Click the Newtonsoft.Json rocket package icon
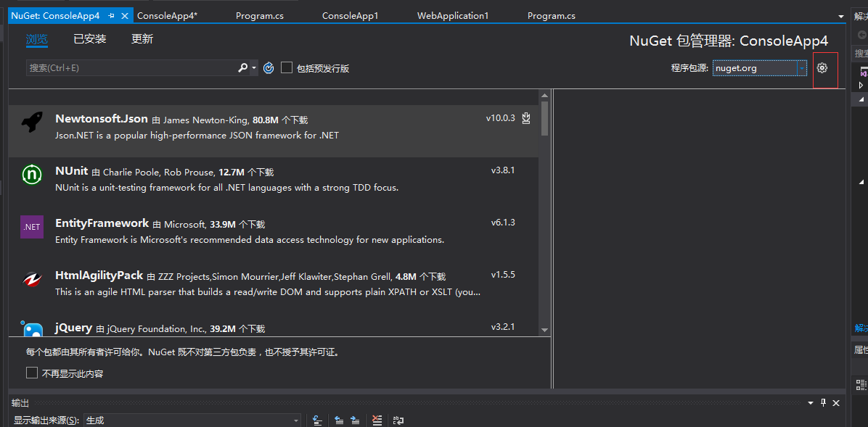The height and width of the screenshot is (427, 868). click(32, 123)
